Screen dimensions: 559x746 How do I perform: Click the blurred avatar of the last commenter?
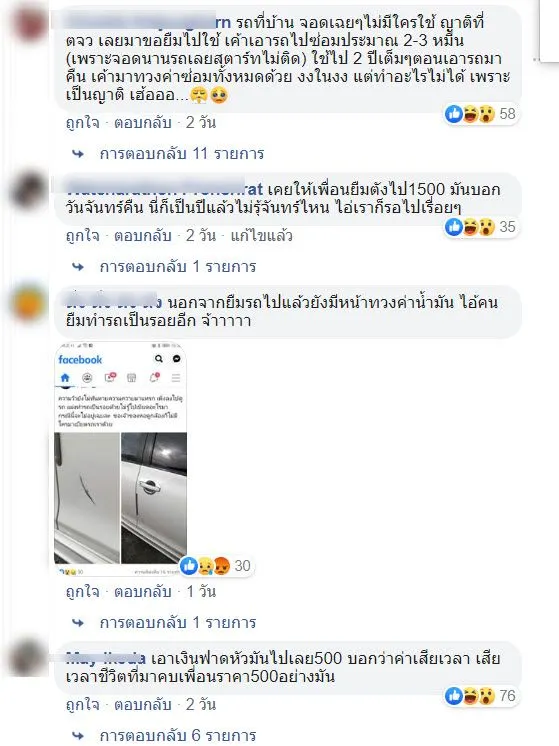[29, 659]
